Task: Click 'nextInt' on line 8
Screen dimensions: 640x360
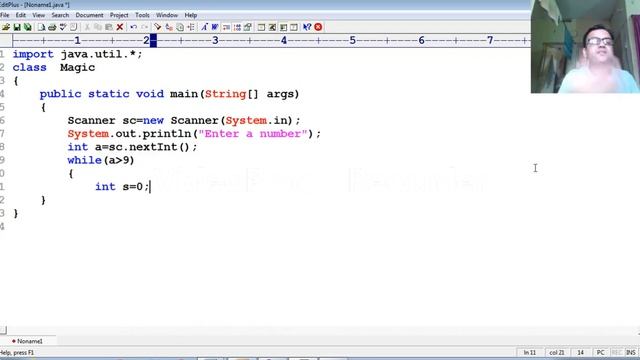Action: tap(153, 147)
